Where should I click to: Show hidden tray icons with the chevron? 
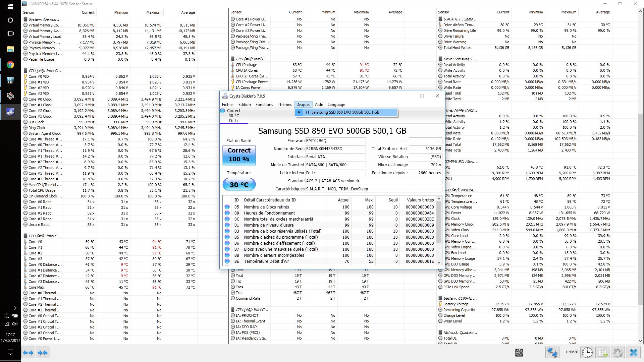[x=15, y=307]
